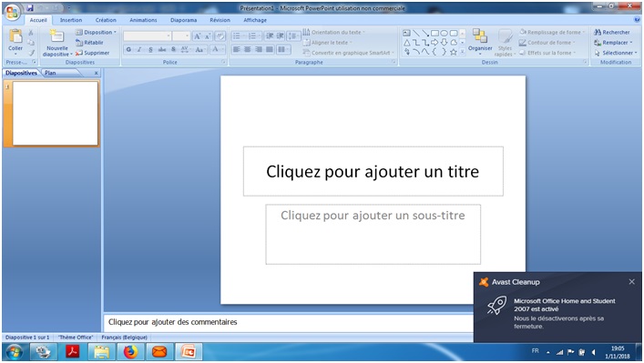The width and height of the screenshot is (644, 363).
Task: Switch to the Insertion tab
Action: coord(71,20)
